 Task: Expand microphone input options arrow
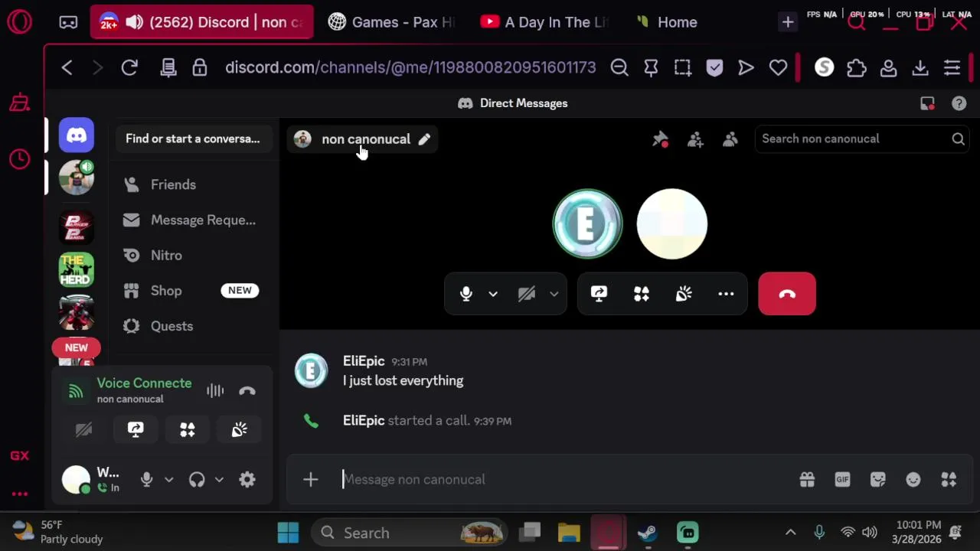point(493,294)
